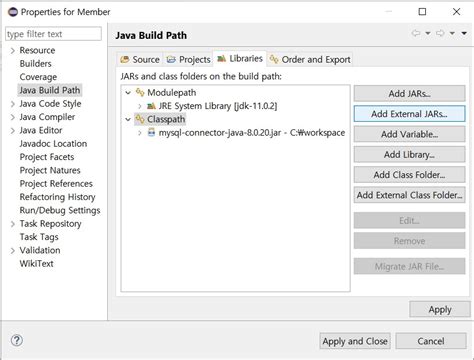Click the Add Class Folder button
Image resolution: width=474 pixels, height=360 pixels.
pos(409,175)
